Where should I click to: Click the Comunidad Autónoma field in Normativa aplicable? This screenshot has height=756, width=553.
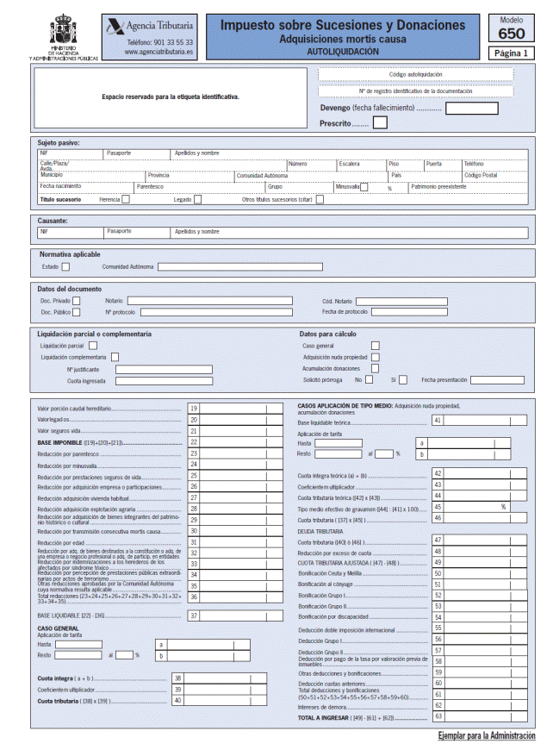[239, 266]
